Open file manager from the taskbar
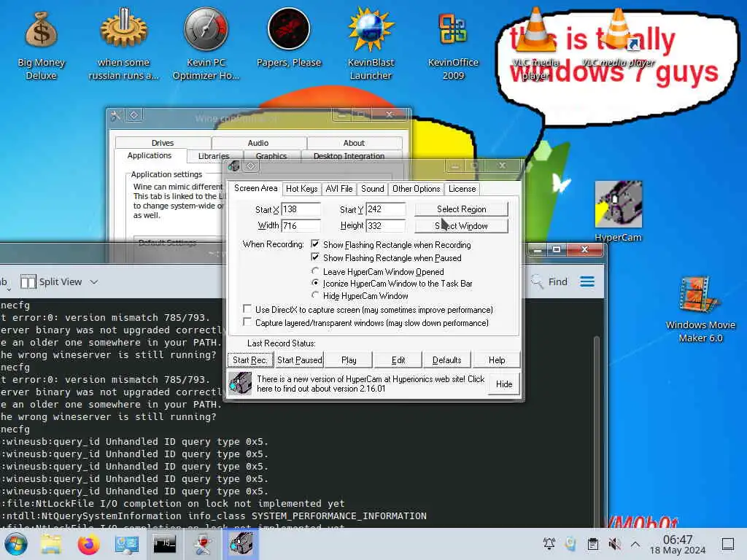Screen dimensions: 747x560 coord(51,544)
